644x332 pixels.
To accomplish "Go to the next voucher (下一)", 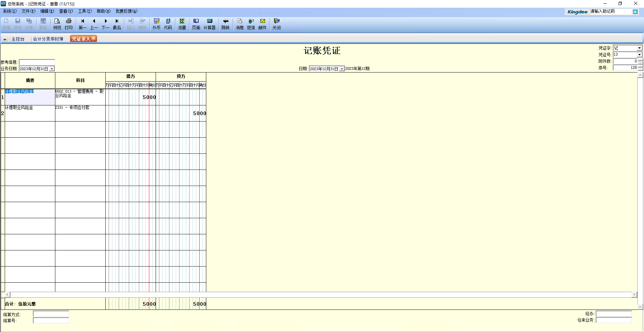I will (x=105, y=24).
